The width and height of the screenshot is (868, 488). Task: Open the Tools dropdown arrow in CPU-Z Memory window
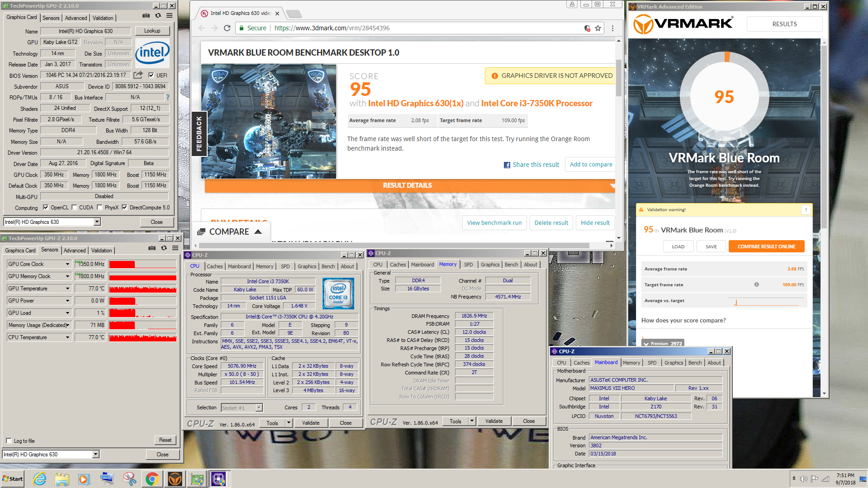pos(472,421)
